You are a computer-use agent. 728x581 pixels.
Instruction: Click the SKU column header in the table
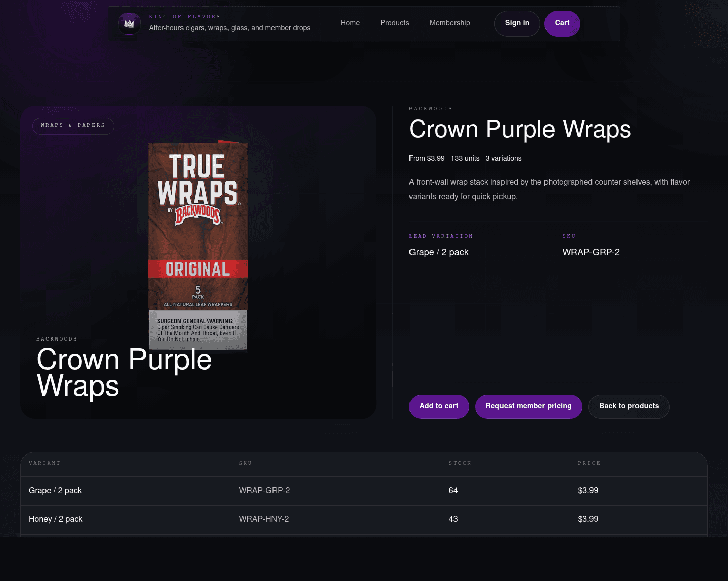(x=246, y=463)
